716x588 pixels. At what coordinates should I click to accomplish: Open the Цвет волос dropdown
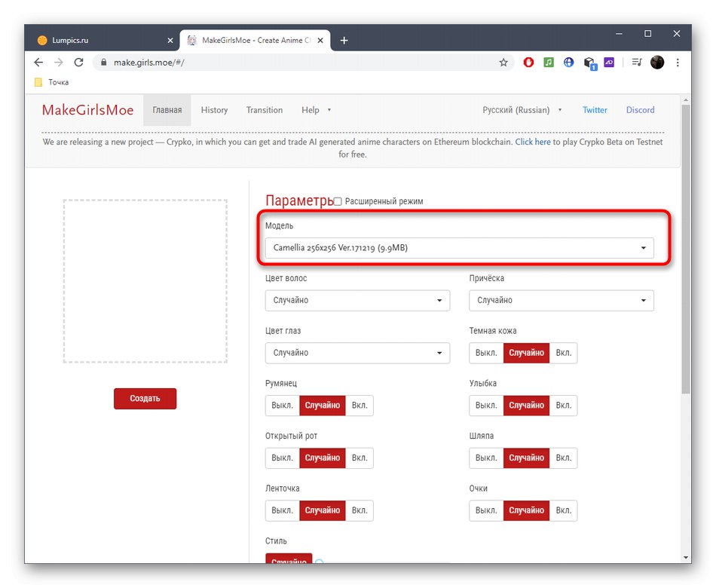(357, 301)
